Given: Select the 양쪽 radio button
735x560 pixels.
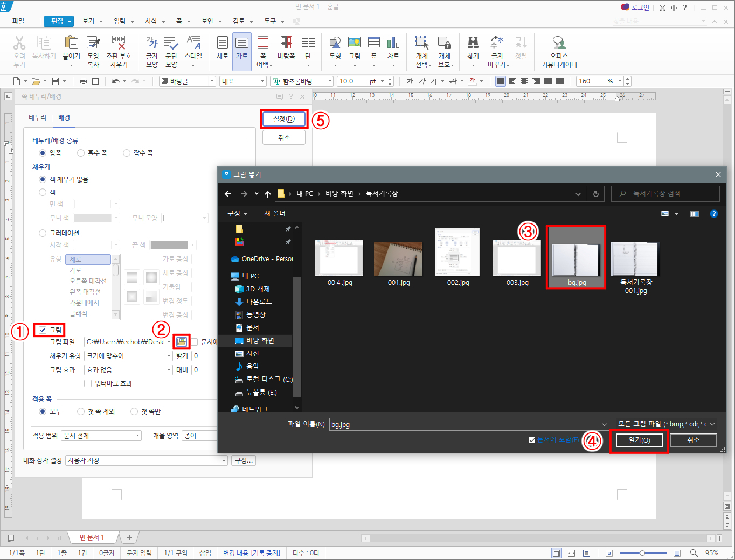Looking at the screenshot, I should tap(43, 153).
